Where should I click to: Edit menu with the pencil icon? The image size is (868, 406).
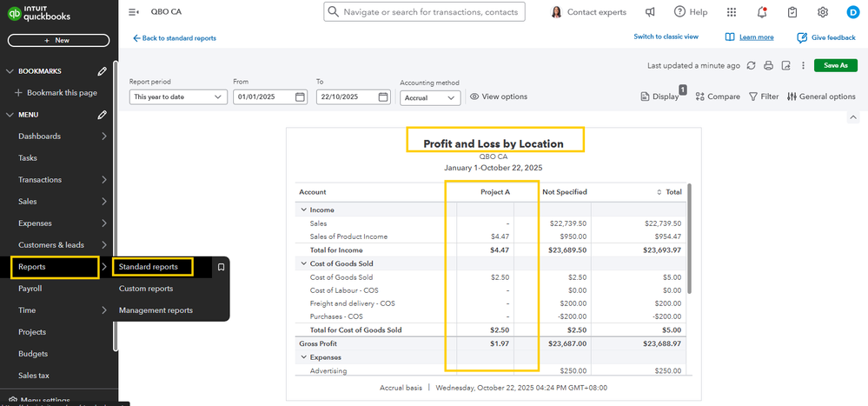102,115
